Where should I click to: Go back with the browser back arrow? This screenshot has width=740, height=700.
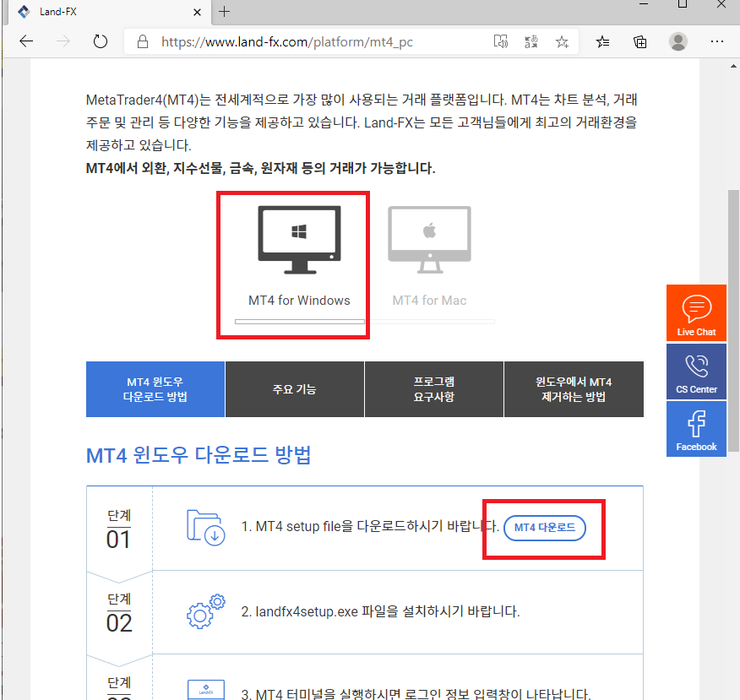pos(26,41)
